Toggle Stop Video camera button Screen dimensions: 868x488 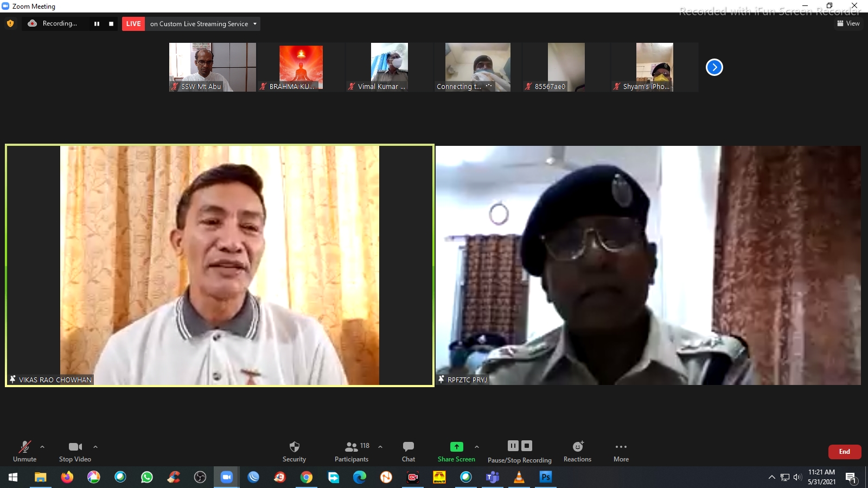[x=75, y=447]
